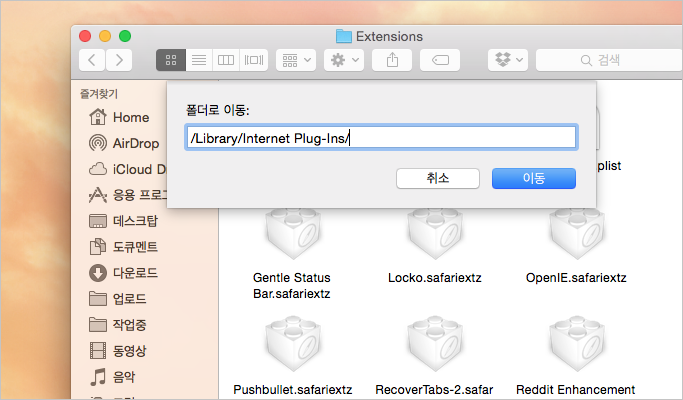The image size is (683, 400).
Task: Go back with the Finder back arrow
Action: click(x=92, y=60)
